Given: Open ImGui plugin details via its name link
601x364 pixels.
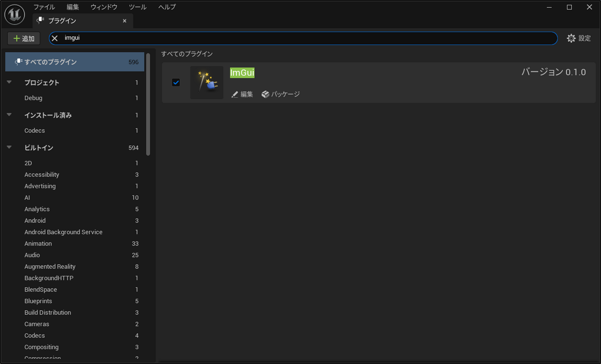Looking at the screenshot, I should tap(242, 73).
